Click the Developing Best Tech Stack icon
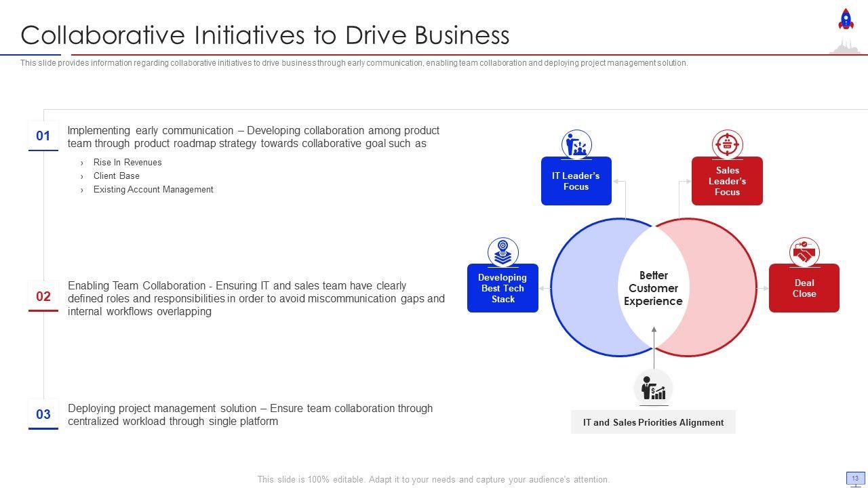This screenshot has width=868, height=488. [x=502, y=252]
